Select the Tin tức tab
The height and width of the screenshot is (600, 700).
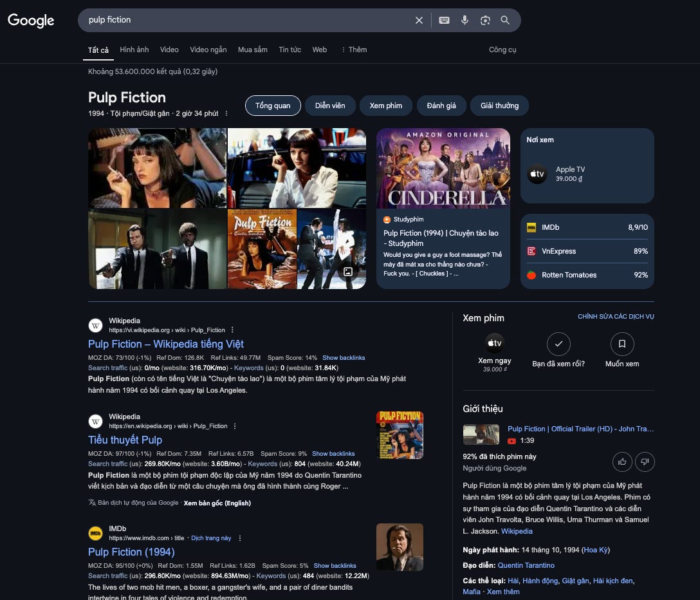[290, 50]
